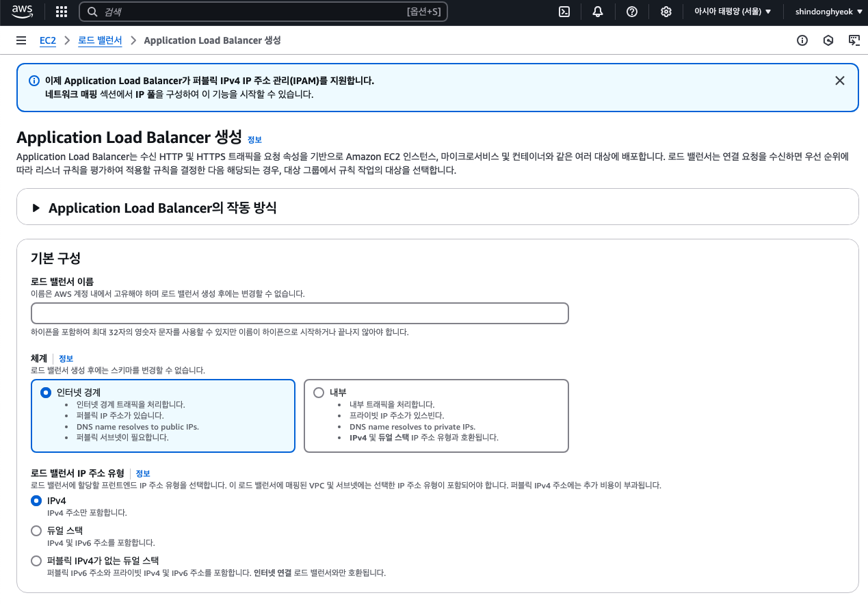Toggle the hamburger side navigation icon

[21, 40]
